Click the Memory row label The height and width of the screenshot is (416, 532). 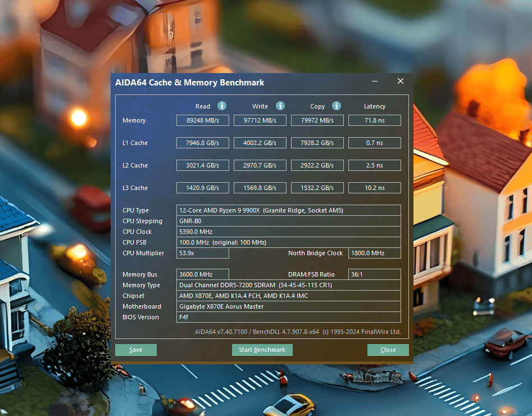click(x=134, y=120)
